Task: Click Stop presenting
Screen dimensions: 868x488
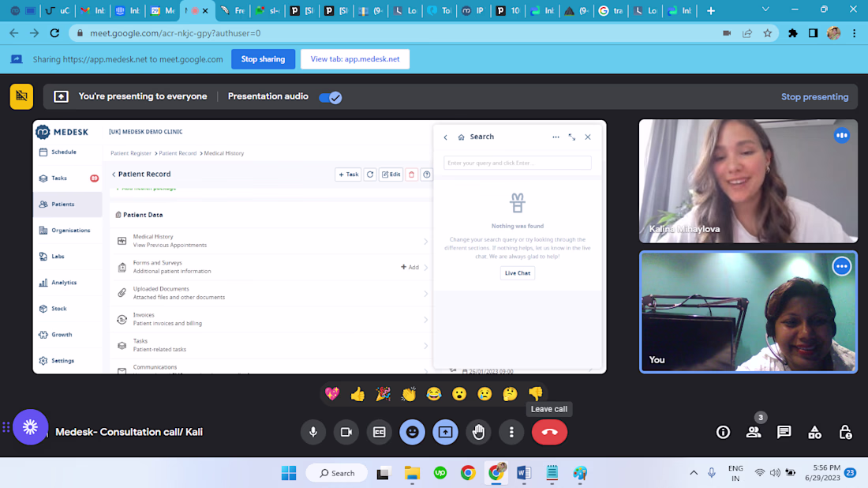Action: coord(814,97)
